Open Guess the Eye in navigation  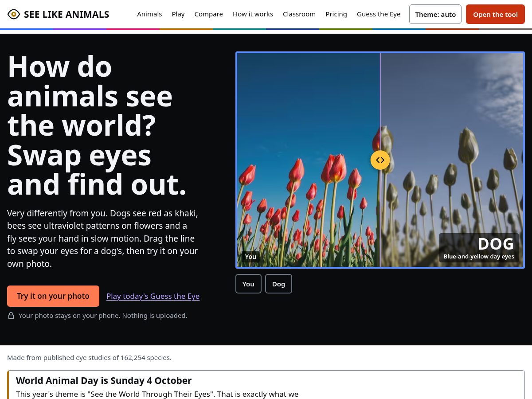[379, 14]
